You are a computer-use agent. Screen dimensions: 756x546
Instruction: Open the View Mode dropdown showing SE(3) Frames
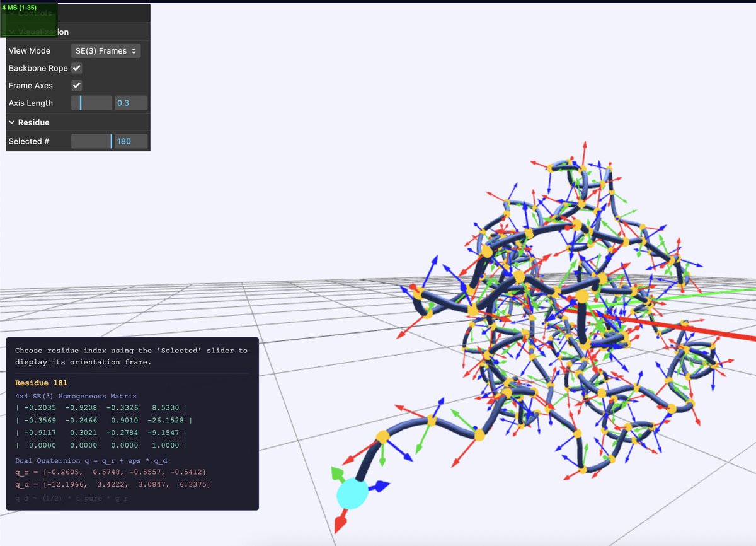pos(106,50)
